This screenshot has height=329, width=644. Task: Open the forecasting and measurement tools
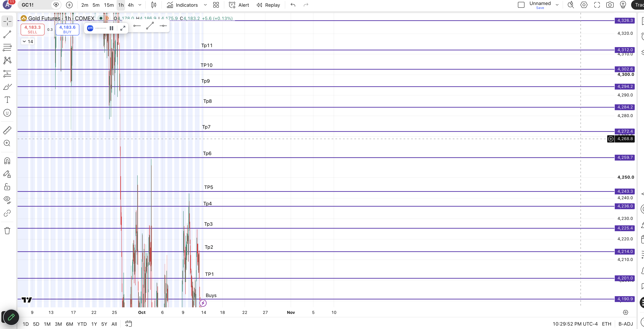[7, 74]
